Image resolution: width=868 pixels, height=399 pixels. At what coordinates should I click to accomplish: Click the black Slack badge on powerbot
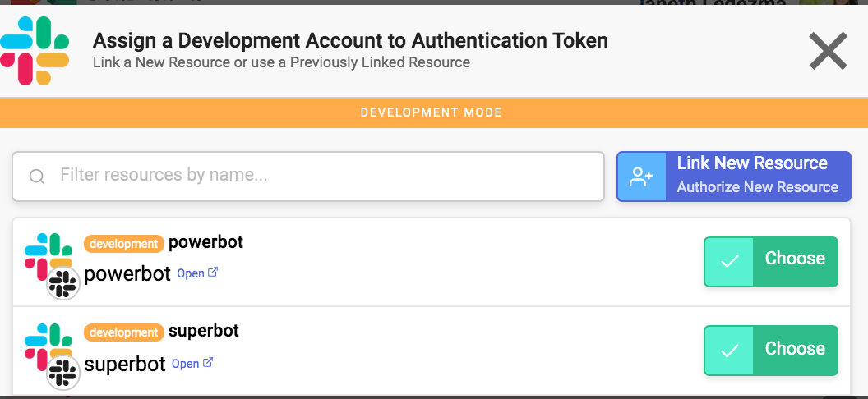62,283
